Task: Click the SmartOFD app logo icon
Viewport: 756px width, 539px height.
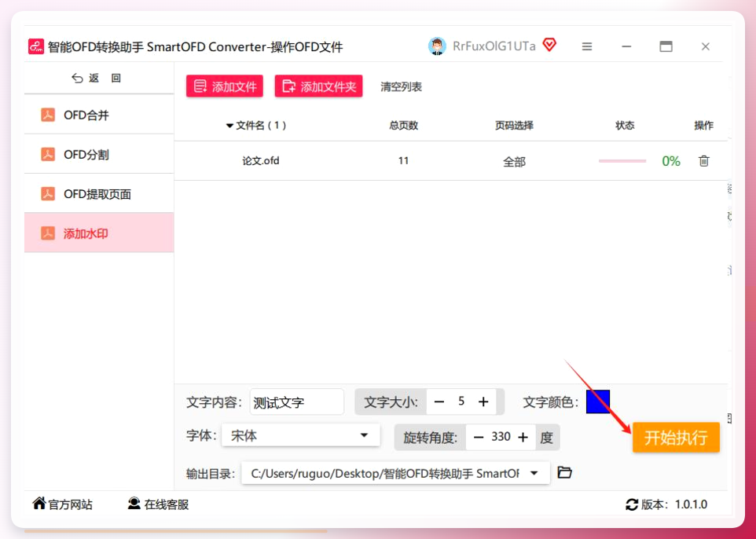Action: tap(36, 47)
